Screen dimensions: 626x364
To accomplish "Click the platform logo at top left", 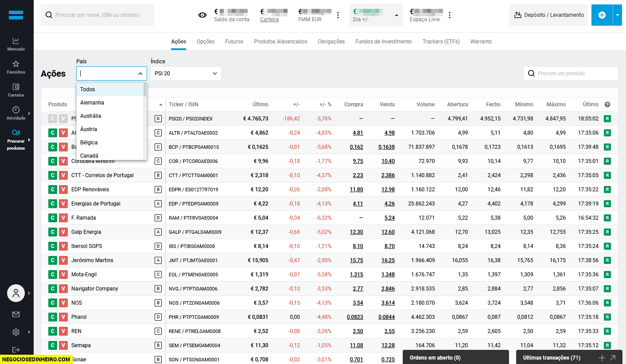I will point(16,15).
